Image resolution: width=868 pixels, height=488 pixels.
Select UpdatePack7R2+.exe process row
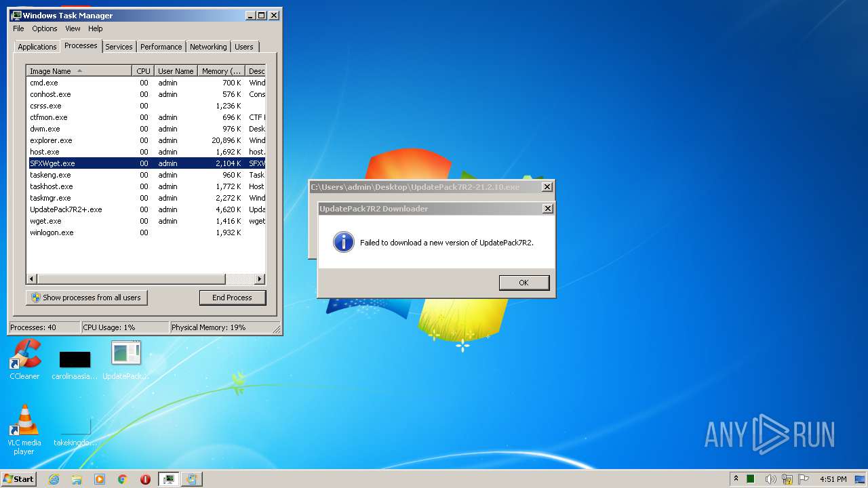point(146,209)
